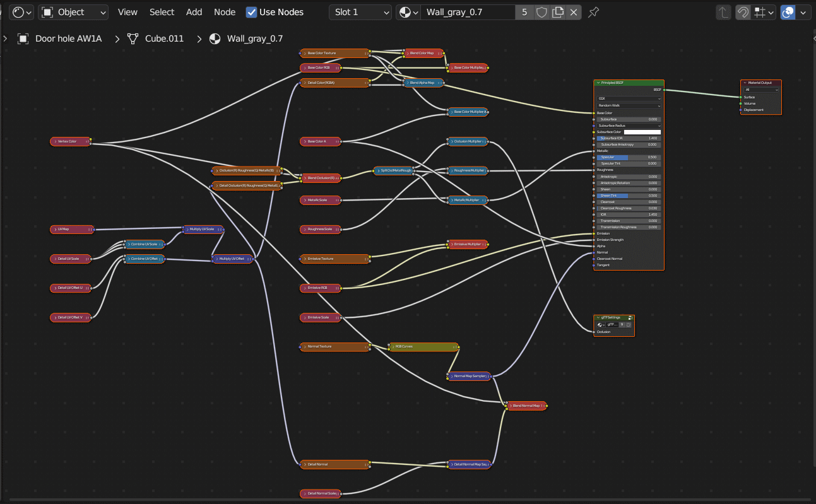816x504 pixels.
Task: Click the Sheen Tint slider
Action: point(629,196)
